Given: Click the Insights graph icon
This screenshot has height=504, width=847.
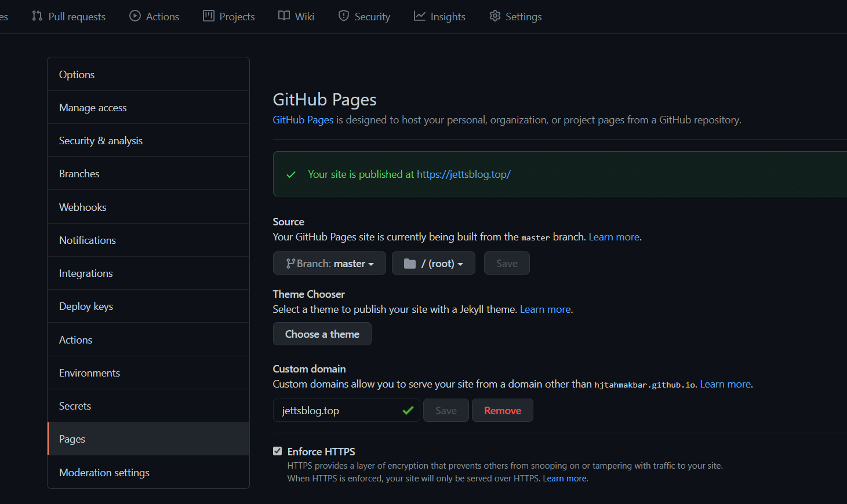Looking at the screenshot, I should pos(420,16).
